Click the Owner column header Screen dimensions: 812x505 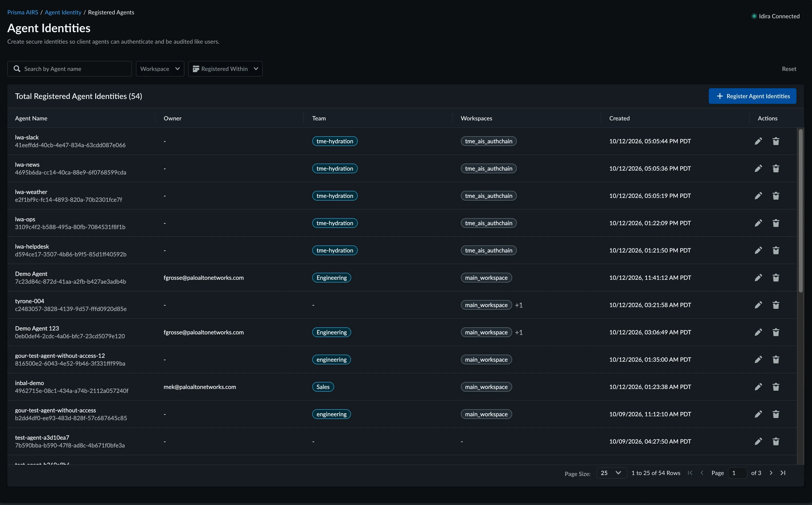pos(172,118)
